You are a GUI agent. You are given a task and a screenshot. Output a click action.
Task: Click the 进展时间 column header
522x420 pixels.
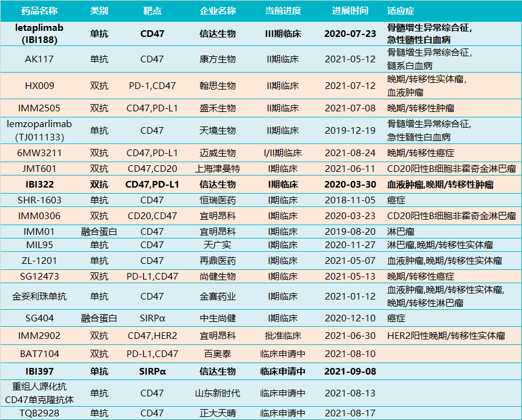click(x=350, y=11)
